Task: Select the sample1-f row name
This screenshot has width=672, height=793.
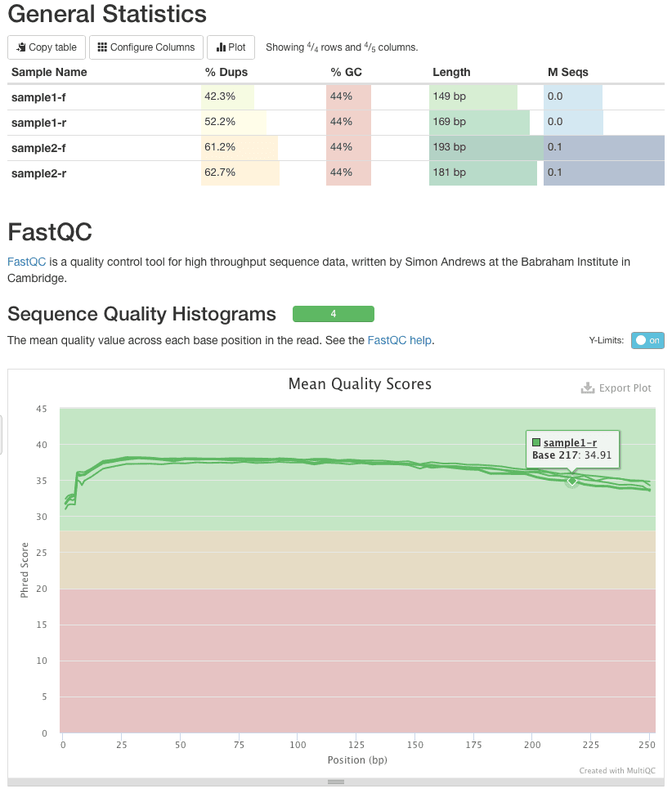Action: coord(38,96)
